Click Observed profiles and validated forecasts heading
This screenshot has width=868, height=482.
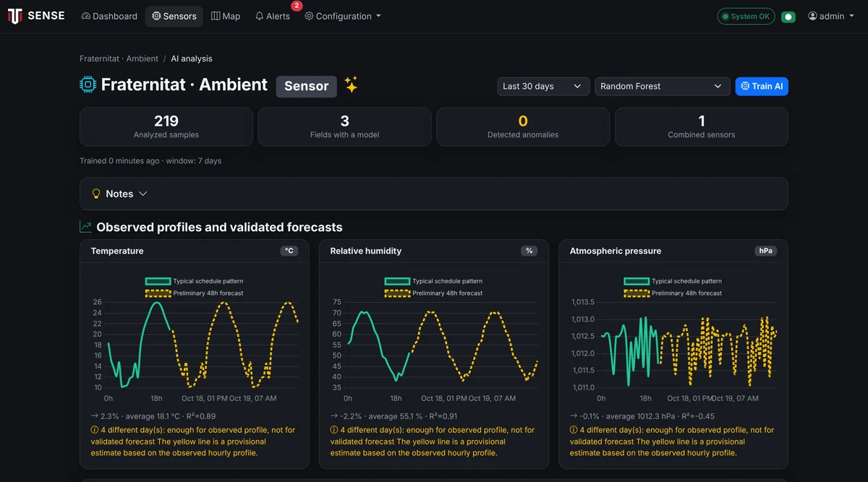click(219, 227)
